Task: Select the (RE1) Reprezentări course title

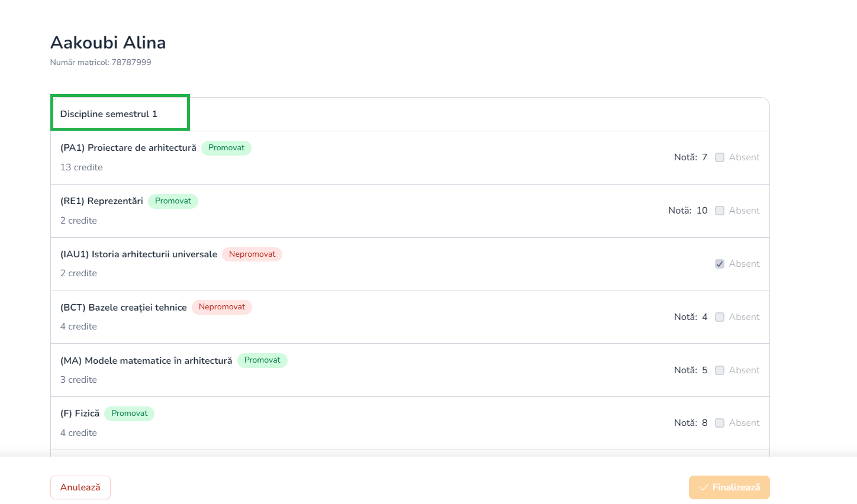Action: [102, 201]
